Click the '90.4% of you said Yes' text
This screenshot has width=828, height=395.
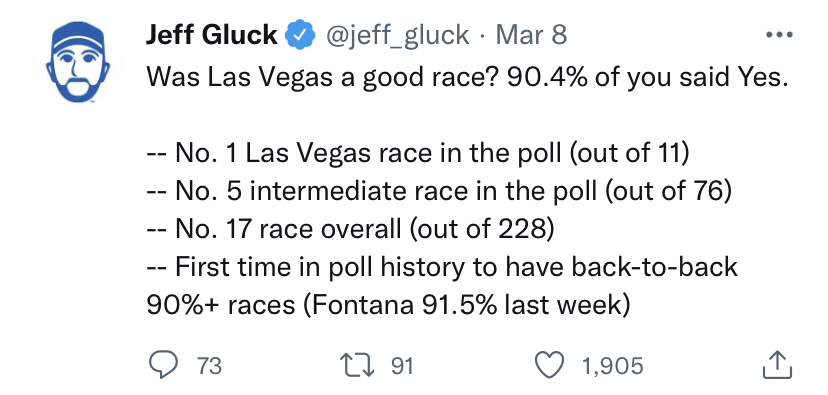click(648, 79)
